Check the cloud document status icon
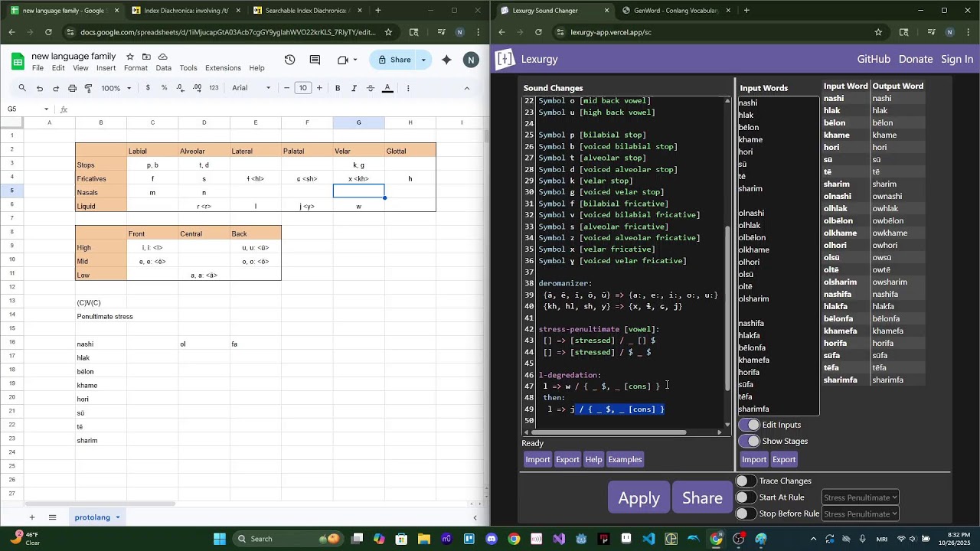Viewport: 980px width, 551px height. 162,57
